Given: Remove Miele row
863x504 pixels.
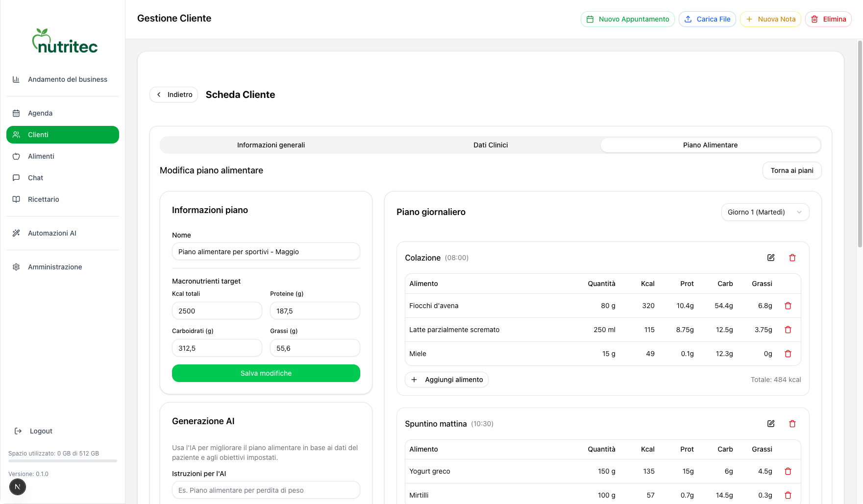Looking at the screenshot, I should pyautogui.click(x=788, y=354).
